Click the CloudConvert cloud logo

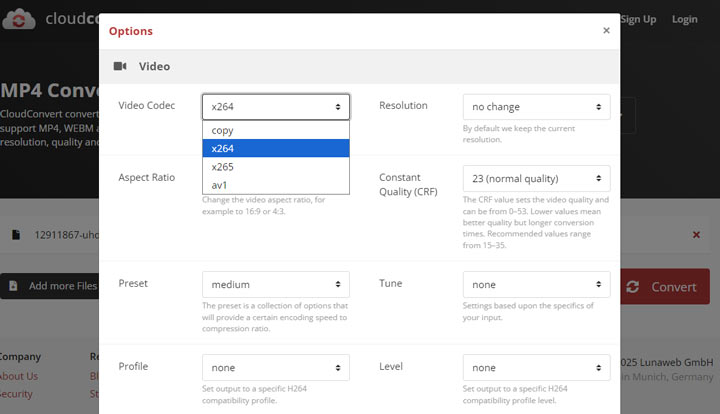[x=19, y=19]
